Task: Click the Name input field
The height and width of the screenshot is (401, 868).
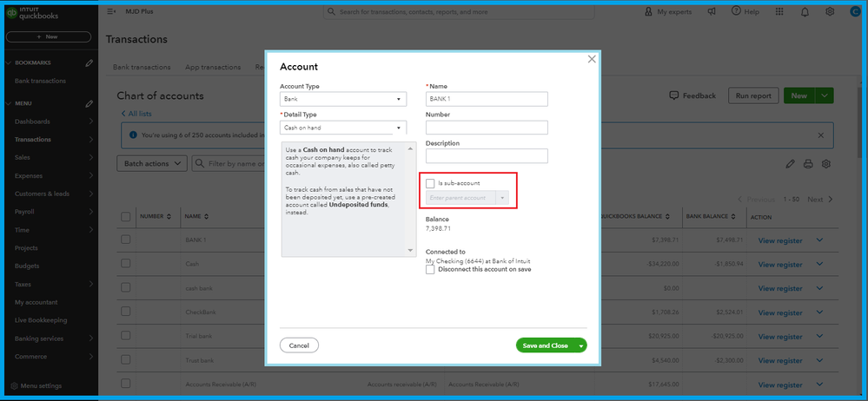Action: click(487, 99)
